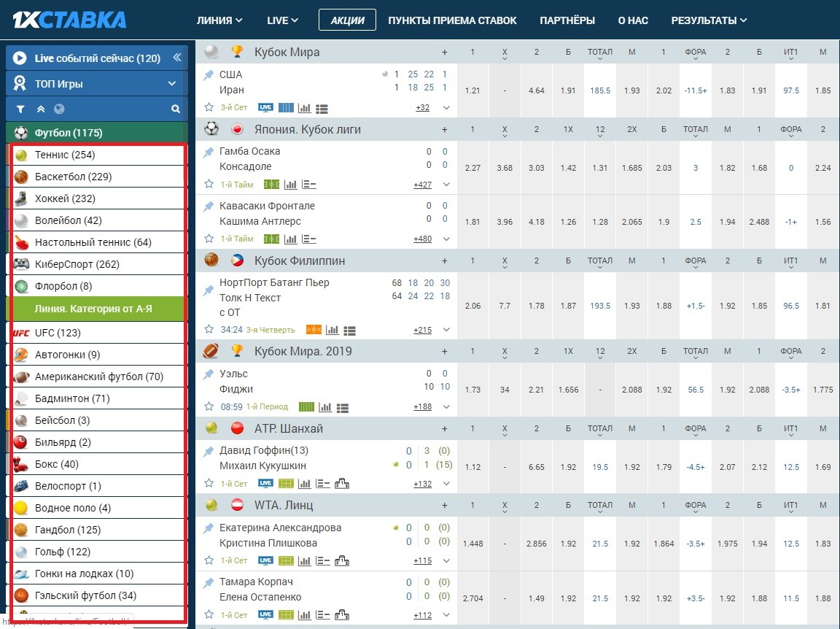Select Теннис (254) in sports list
Viewport: 840px width, 629px height.
click(x=98, y=155)
